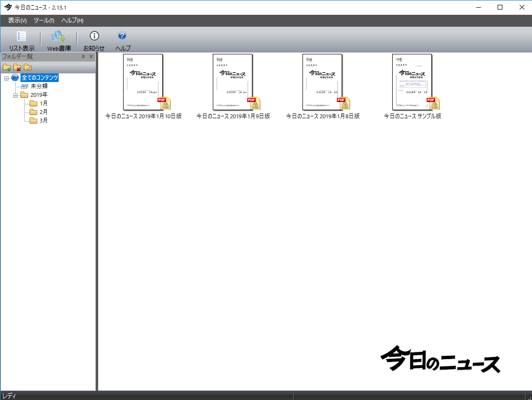The image size is (532, 400).
Task: Collapse the 全てのコンテンツ tree node
Action: coord(6,78)
